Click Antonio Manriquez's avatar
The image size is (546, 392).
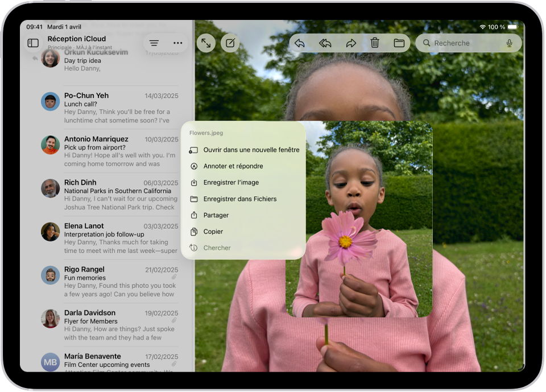click(x=51, y=145)
